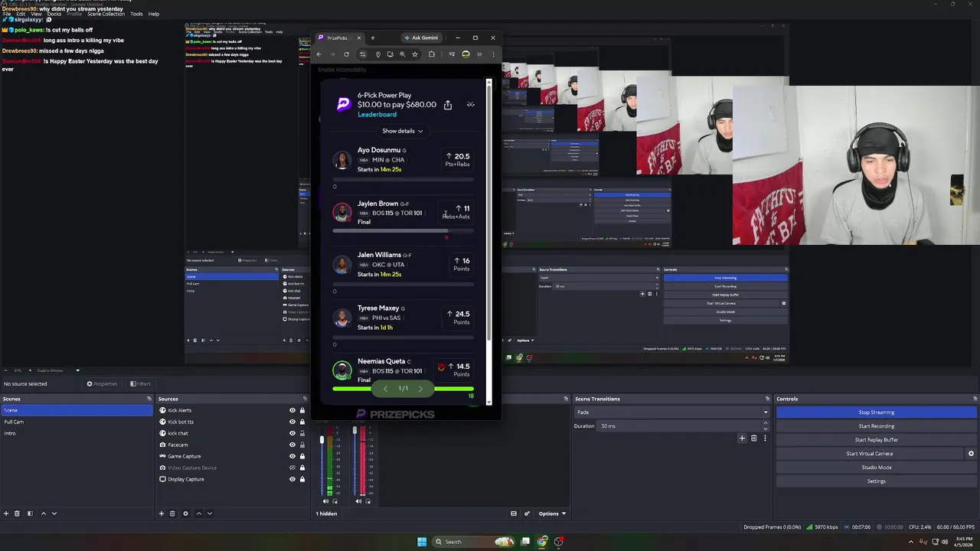
Task: Bookmark this page with Chrome star
Action: [x=415, y=54]
